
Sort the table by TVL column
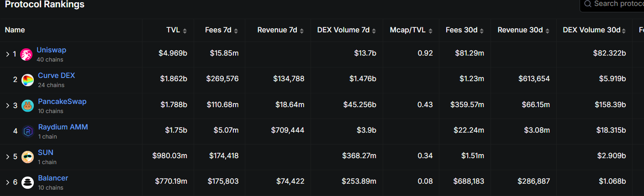pyautogui.click(x=176, y=30)
